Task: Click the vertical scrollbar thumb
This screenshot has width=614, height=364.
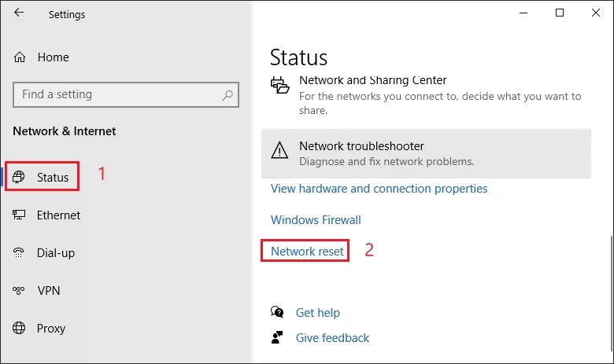Action: click(612, 293)
